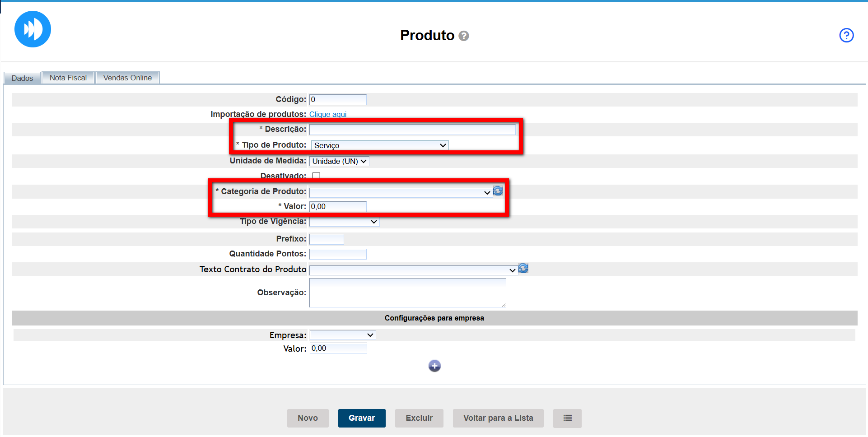Click the blue fast-forward logo icon
Viewport: 868px width, 437px height.
33,29
